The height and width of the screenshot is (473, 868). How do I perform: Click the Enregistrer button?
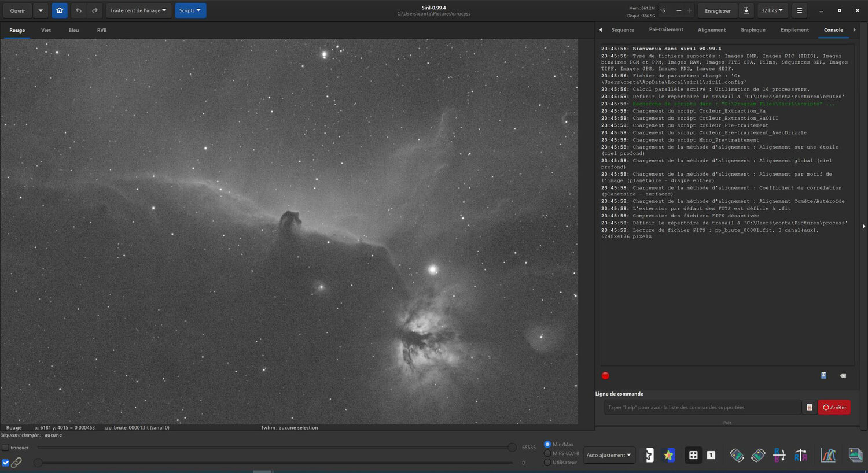pyautogui.click(x=718, y=10)
